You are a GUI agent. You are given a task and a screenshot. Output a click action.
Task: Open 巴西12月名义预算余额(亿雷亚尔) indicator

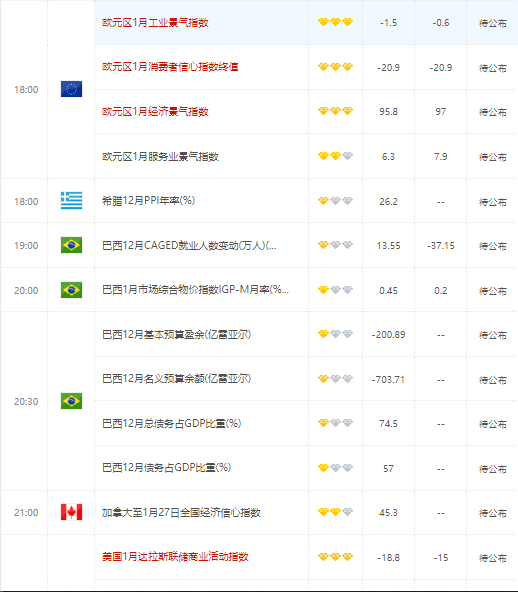(x=176, y=379)
